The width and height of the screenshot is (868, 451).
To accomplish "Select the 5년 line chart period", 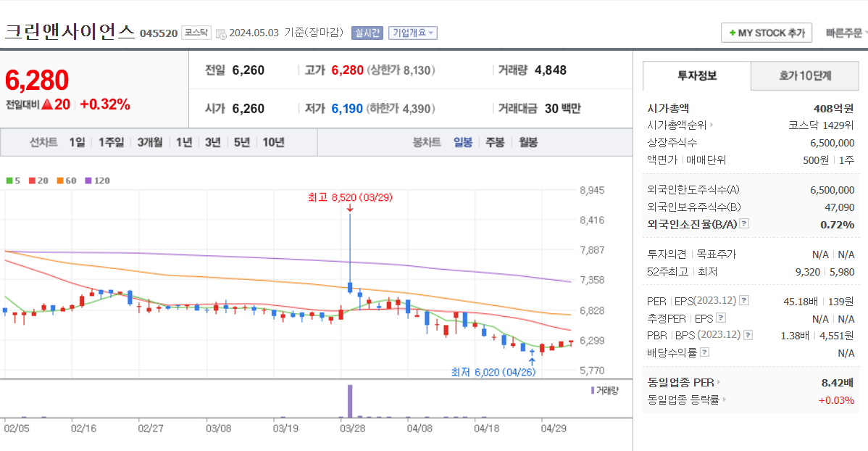I will tap(241, 142).
